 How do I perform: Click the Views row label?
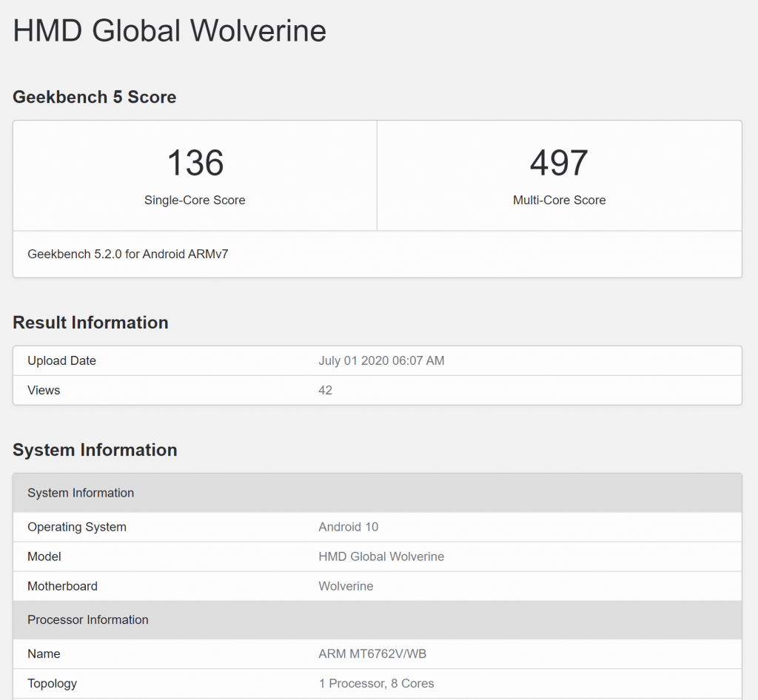(44, 391)
